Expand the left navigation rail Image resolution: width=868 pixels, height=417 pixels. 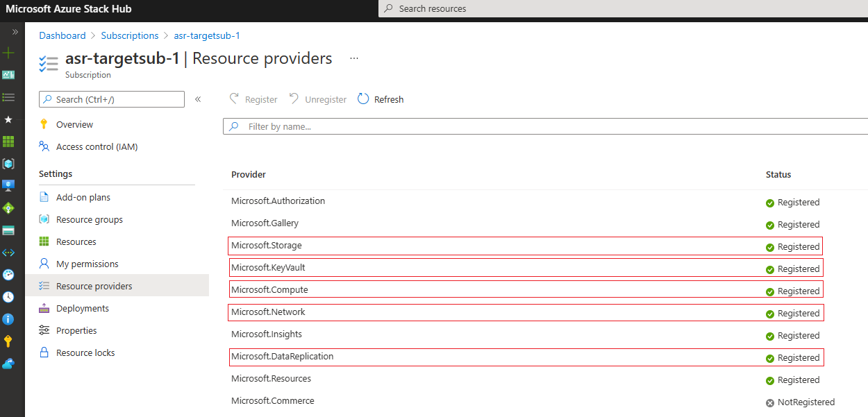[15, 32]
